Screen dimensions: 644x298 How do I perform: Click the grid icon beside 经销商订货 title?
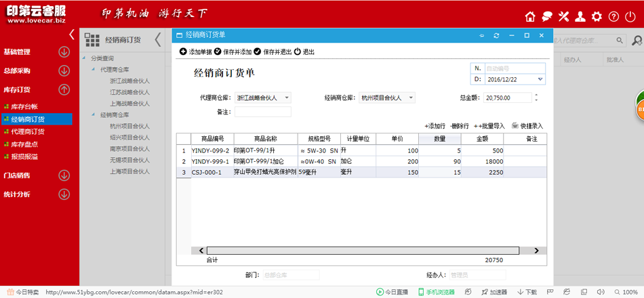pos(92,40)
